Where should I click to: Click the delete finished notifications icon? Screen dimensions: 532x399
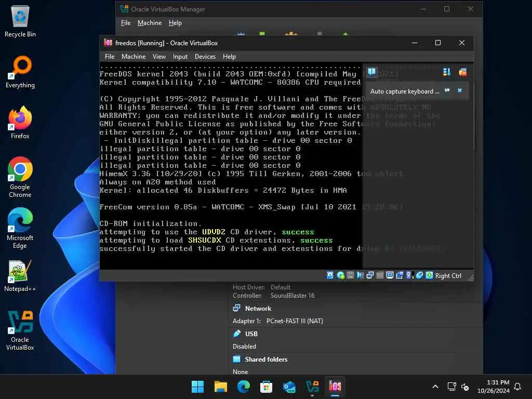click(x=463, y=72)
